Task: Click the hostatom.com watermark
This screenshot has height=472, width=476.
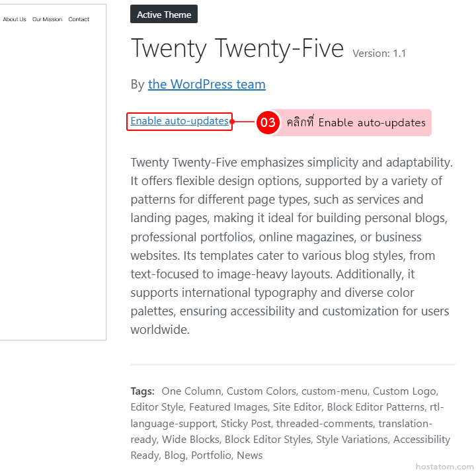Action: point(444,466)
